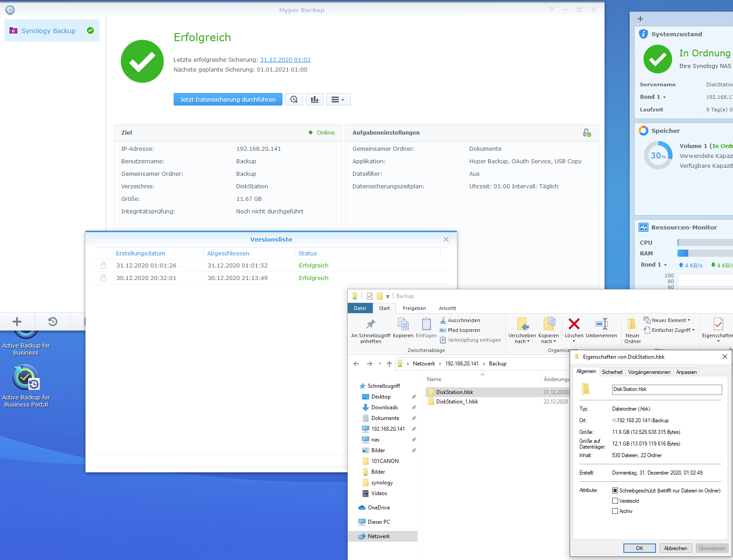Viewport: 733px width, 560px height.
Task: Click the Eigenschaften ribbon icon
Action: [x=718, y=324]
